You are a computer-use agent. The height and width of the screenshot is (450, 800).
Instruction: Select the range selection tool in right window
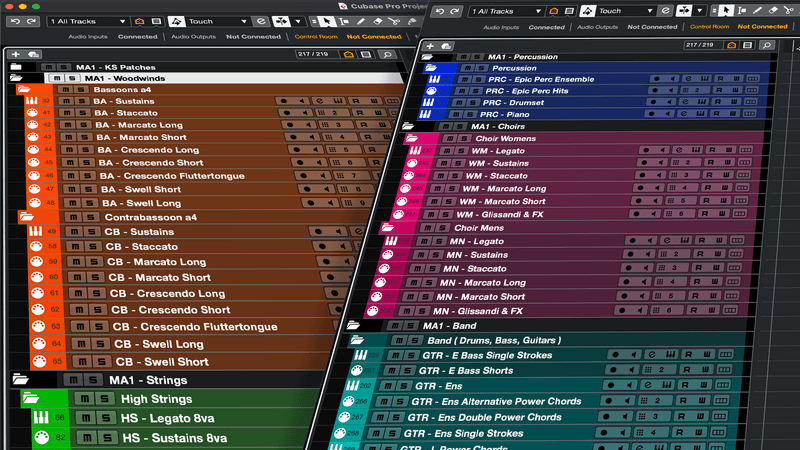(741, 10)
